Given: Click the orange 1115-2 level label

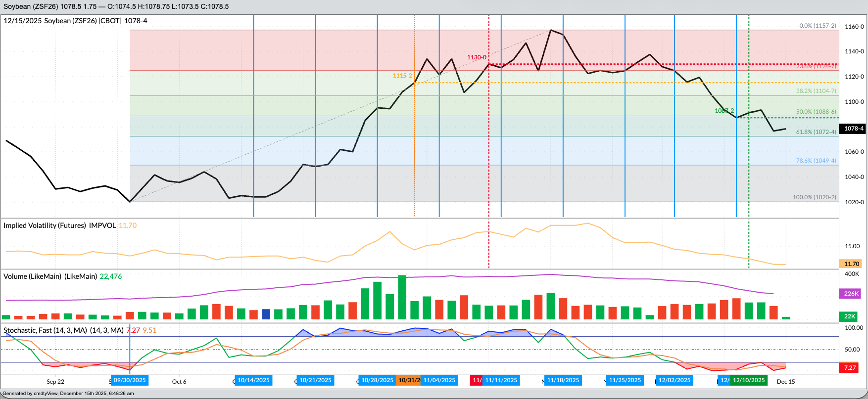Looking at the screenshot, I should [402, 76].
